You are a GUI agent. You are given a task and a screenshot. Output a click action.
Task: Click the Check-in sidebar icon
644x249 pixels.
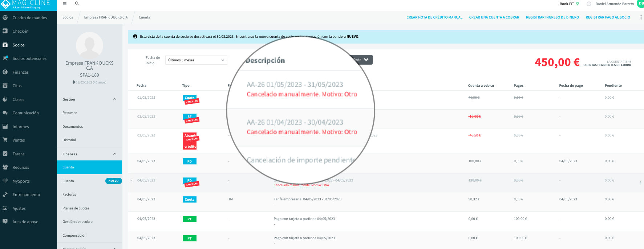(x=5, y=31)
